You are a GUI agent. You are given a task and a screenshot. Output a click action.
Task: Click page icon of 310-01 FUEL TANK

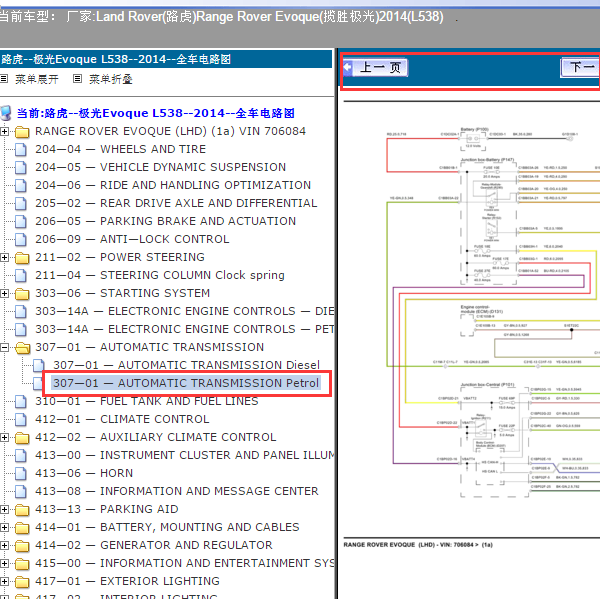tap(21, 401)
